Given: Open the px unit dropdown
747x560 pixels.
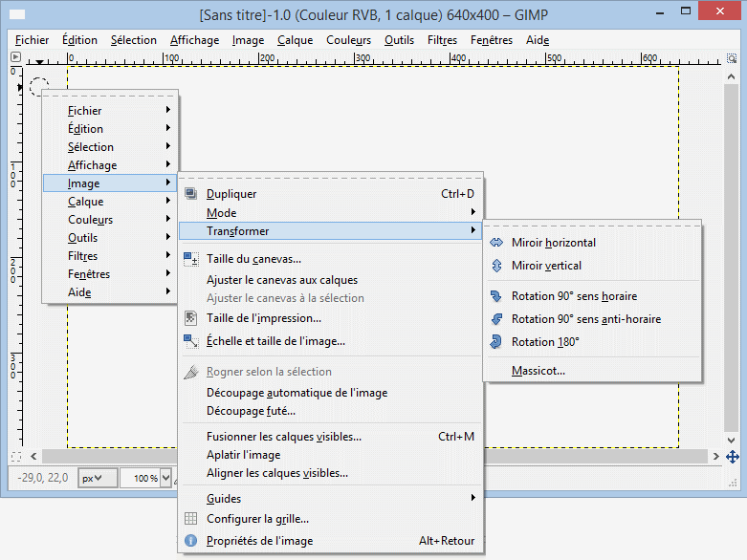Looking at the screenshot, I should [x=98, y=478].
